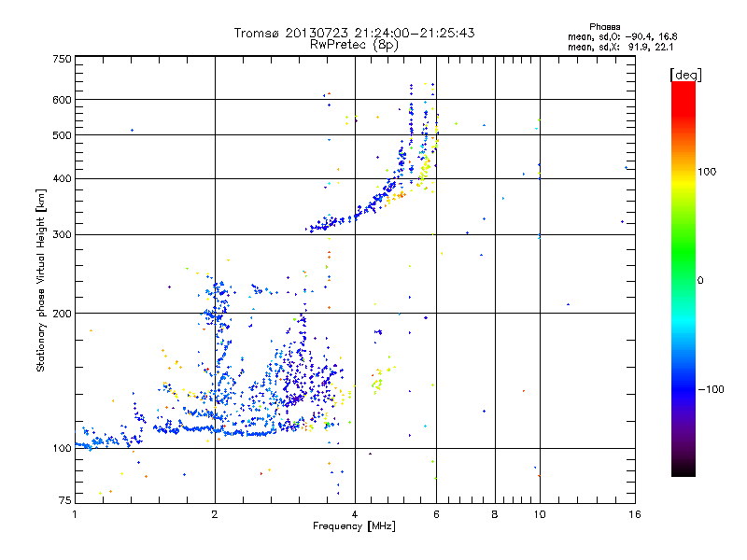This screenshot has height=560, width=747.
Task: Click the subtitle "RwPretec (8p)"
Action: coord(354,45)
